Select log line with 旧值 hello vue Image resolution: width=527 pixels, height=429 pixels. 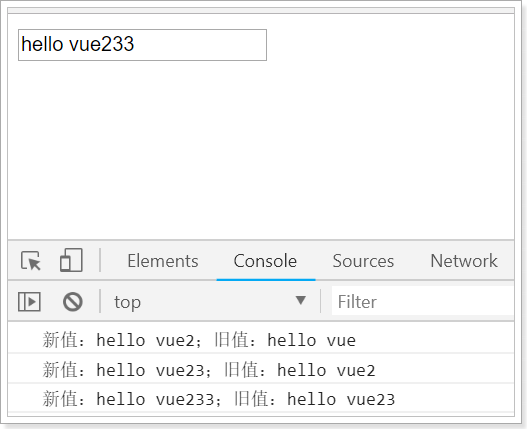pyautogui.click(x=261, y=340)
